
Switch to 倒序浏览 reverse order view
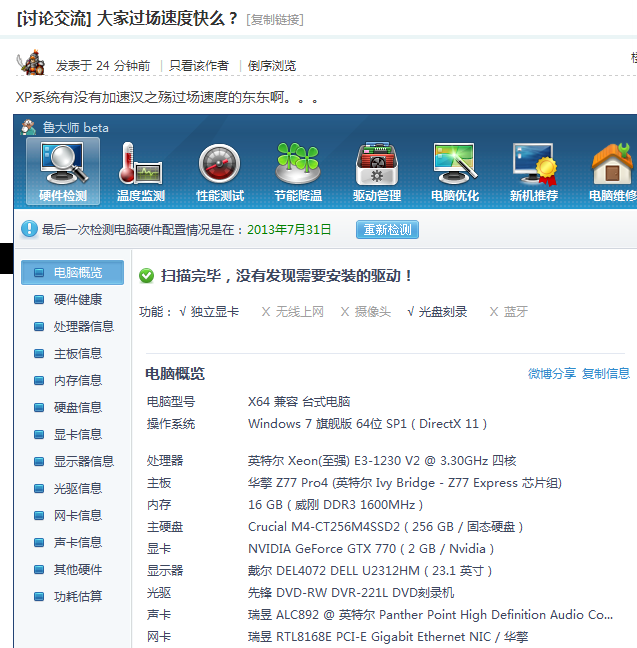[x=272, y=66]
